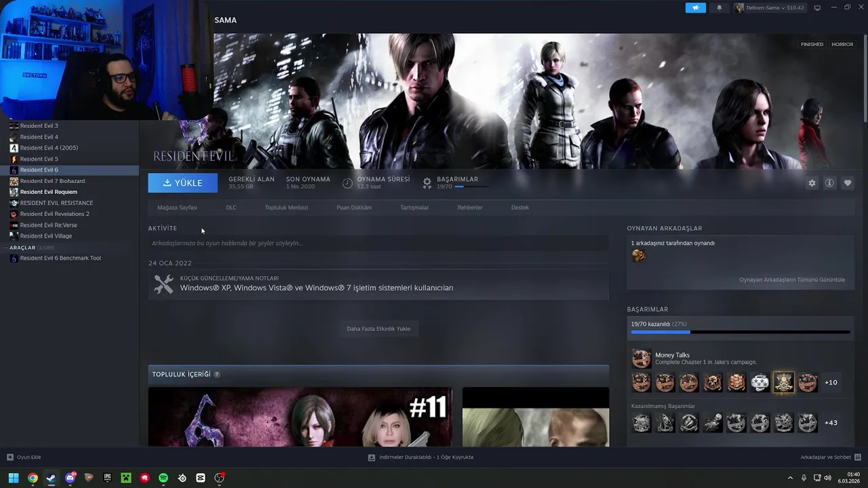Image resolution: width=868 pixels, height=488 pixels.
Task: Open the notifications bell icon
Action: 719,7
